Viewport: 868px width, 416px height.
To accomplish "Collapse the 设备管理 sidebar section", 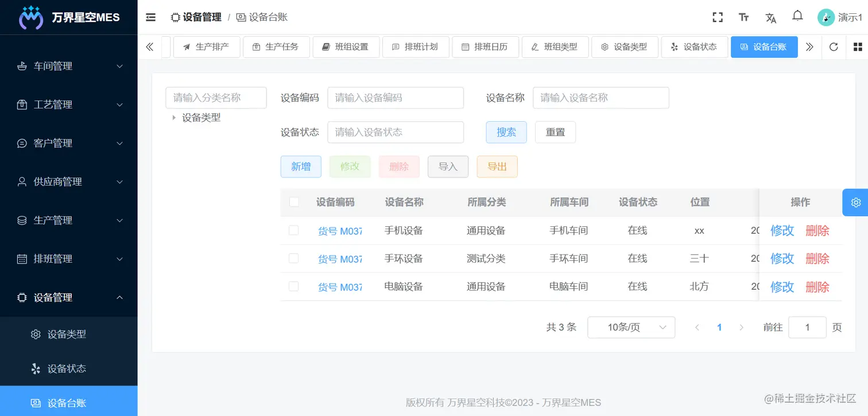I will click(x=69, y=298).
